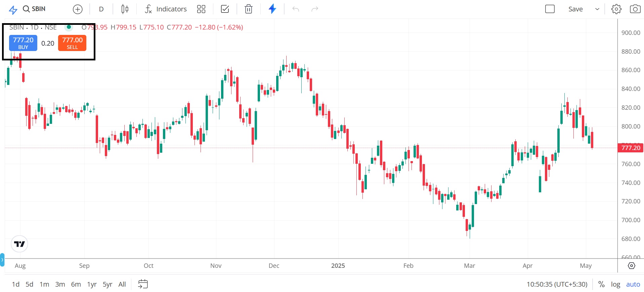The width and height of the screenshot is (644, 292).
Task: Click the 777.00 SELL button
Action: click(72, 43)
